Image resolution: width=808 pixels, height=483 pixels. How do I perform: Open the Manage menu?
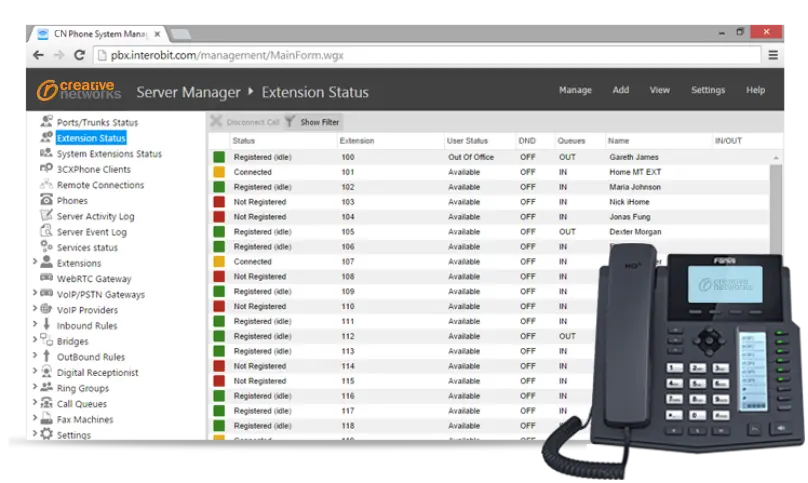click(x=575, y=90)
